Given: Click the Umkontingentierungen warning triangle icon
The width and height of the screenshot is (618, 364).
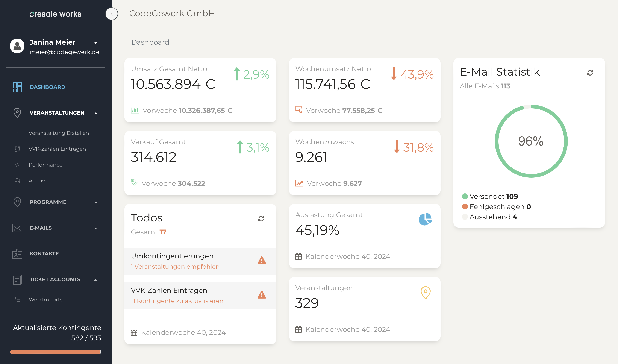Looking at the screenshot, I should pyautogui.click(x=262, y=260).
